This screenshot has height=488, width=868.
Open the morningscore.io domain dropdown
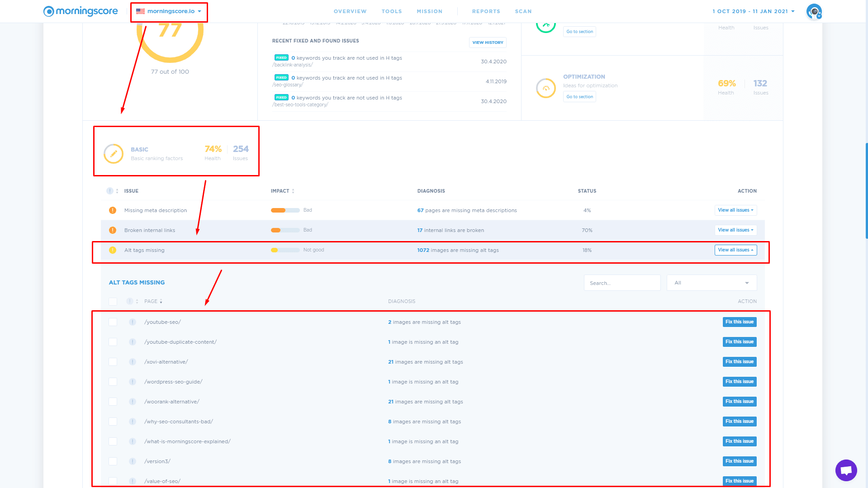click(169, 11)
